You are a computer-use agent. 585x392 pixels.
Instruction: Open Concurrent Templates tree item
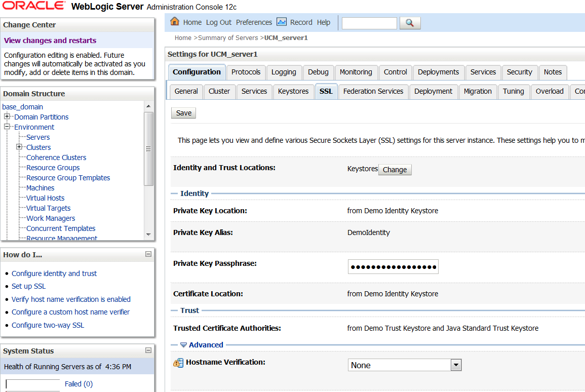[61, 228]
